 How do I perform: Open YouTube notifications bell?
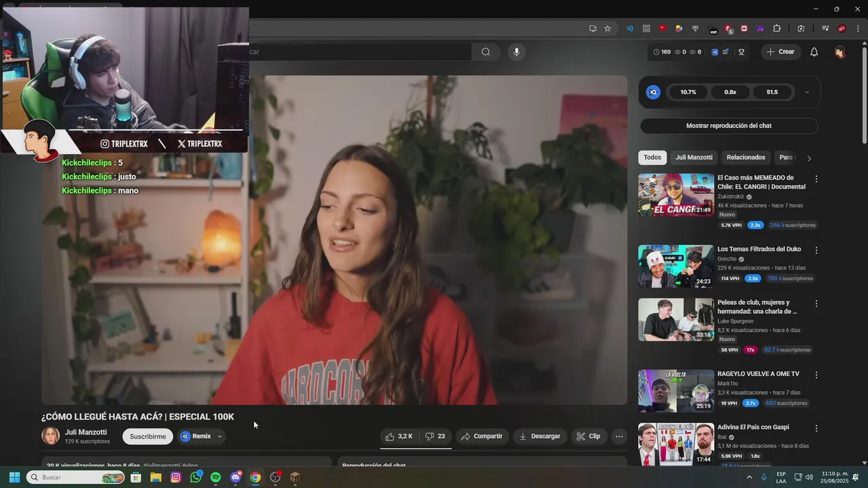pyautogui.click(x=814, y=52)
